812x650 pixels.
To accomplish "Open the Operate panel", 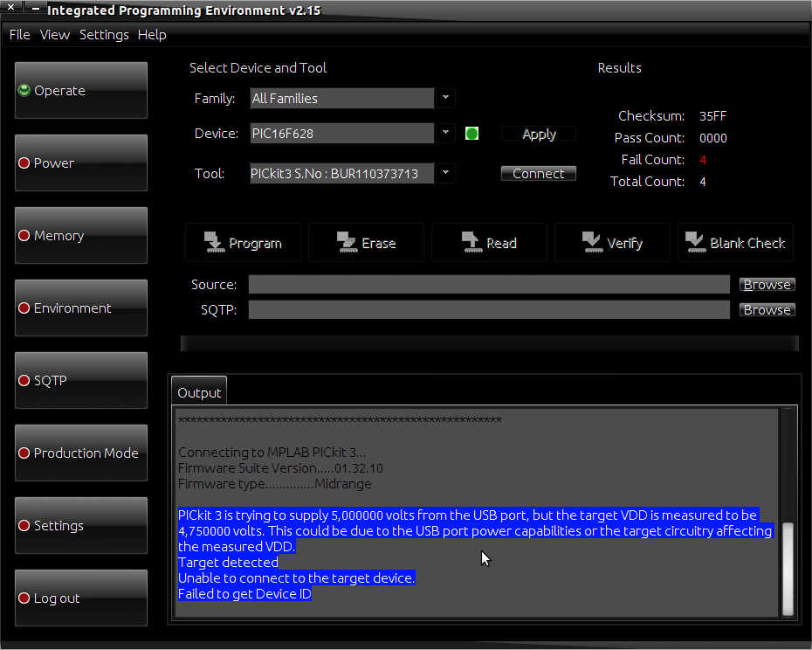I will [x=81, y=90].
